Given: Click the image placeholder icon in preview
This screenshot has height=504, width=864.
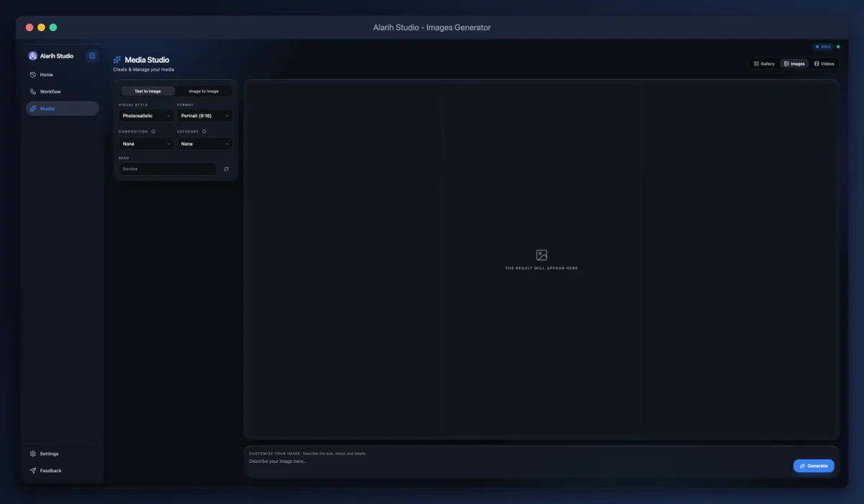Looking at the screenshot, I should tap(541, 255).
